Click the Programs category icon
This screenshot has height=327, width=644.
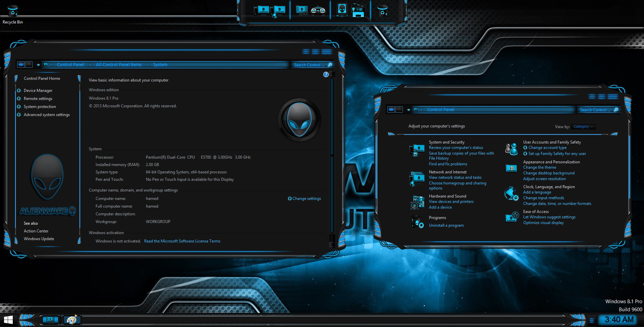click(x=418, y=221)
